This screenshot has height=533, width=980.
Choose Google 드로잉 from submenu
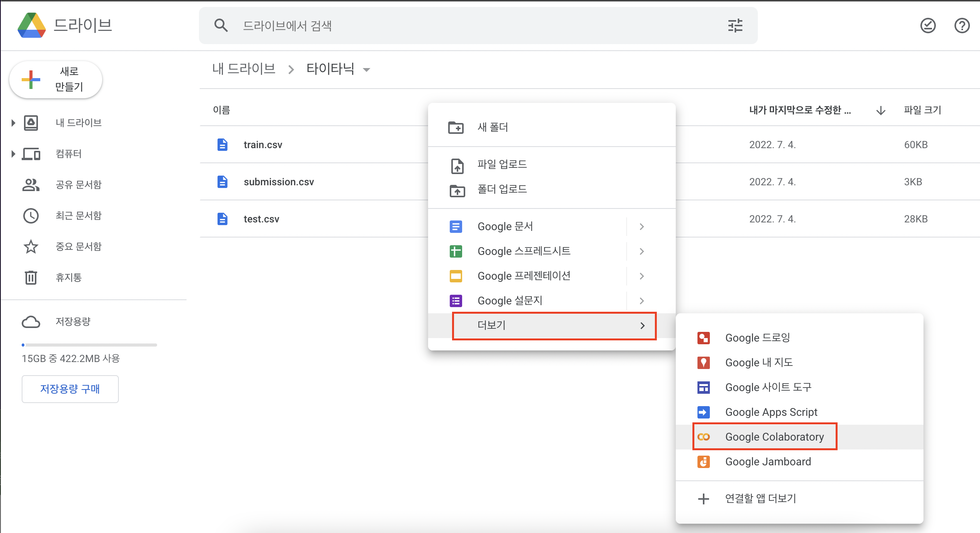point(757,338)
